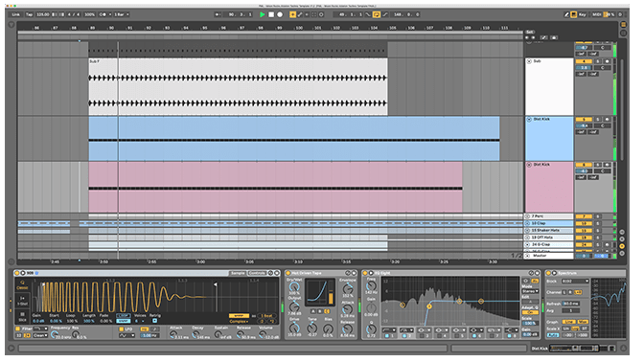Screen dimensions: 644x362
Task: Open the Clean filter circuit dropdown
Action: 40,335
